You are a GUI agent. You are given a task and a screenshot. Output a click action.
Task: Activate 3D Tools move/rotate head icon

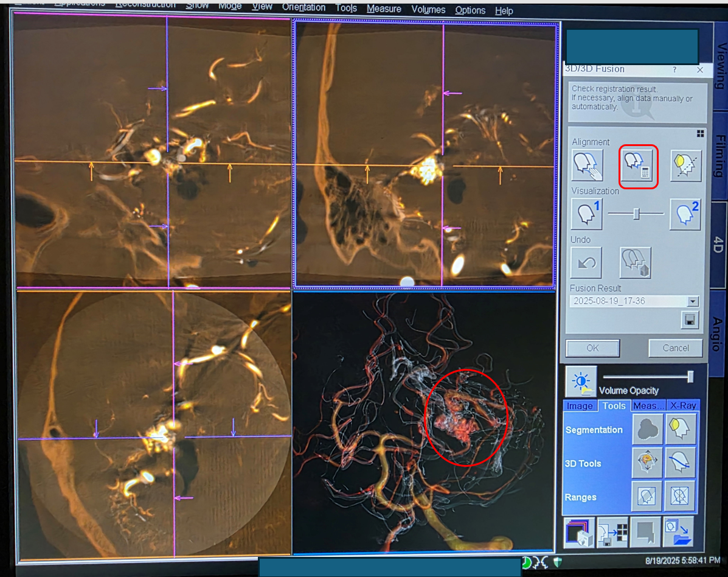pyautogui.click(x=648, y=463)
